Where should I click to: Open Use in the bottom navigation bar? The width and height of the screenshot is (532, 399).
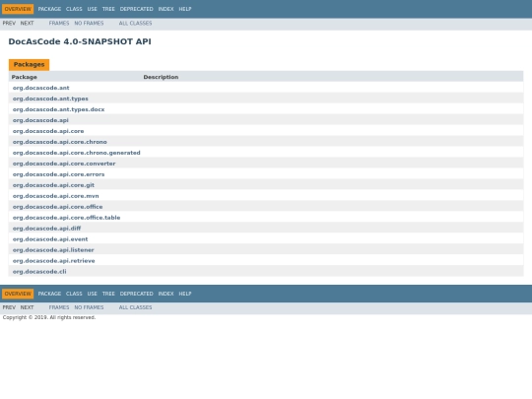(x=93, y=294)
